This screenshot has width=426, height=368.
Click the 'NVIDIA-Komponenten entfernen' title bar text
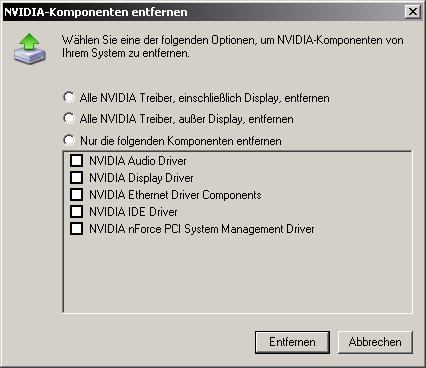point(95,12)
